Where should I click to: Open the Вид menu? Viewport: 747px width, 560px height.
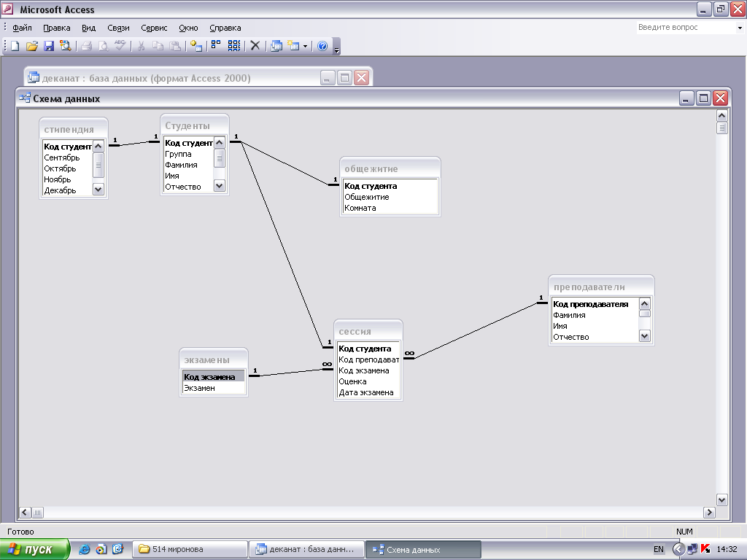point(88,28)
